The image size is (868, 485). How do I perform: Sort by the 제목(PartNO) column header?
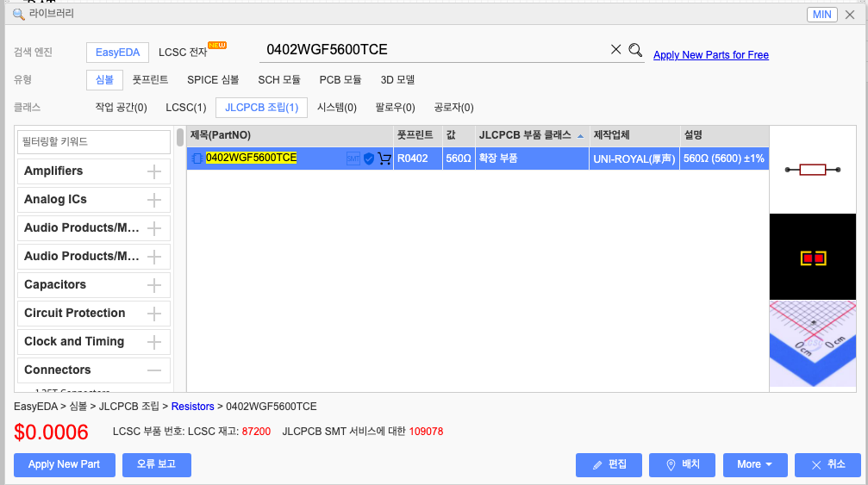click(290, 135)
